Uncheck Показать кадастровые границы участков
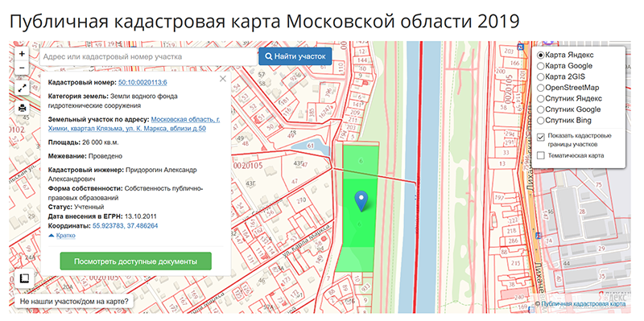This screenshot has width=644, height=321. pos(541,137)
